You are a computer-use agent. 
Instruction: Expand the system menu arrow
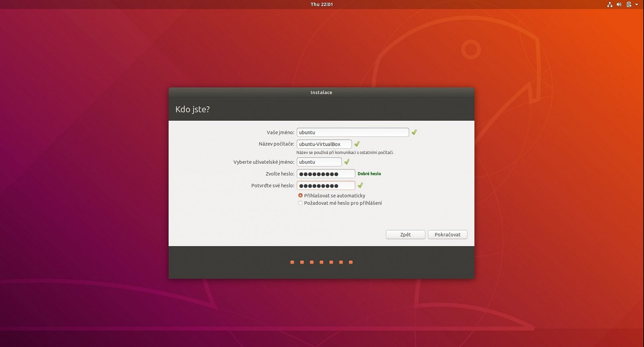point(637,4)
